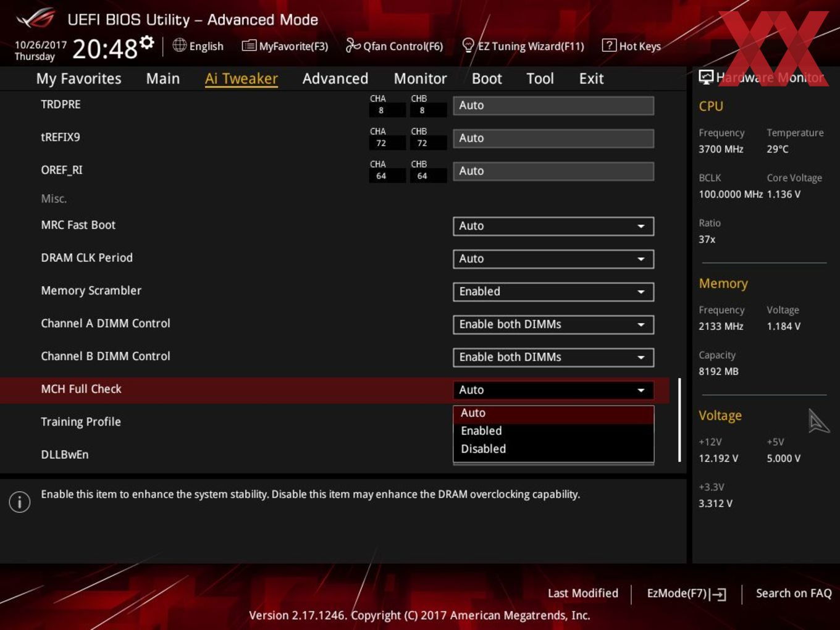Open Memory Scrambler dropdown
Image resolution: width=840 pixels, height=630 pixels.
tap(553, 292)
